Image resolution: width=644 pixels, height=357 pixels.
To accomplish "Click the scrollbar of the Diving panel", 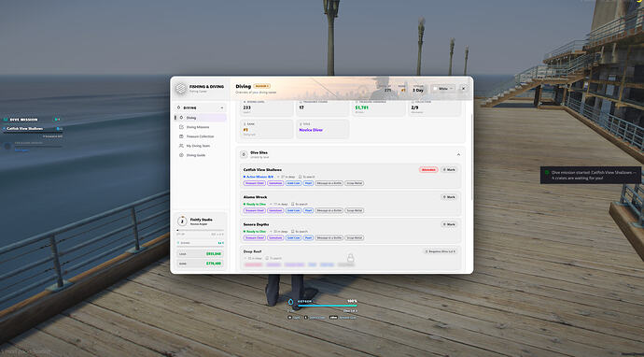I will [x=472, y=156].
